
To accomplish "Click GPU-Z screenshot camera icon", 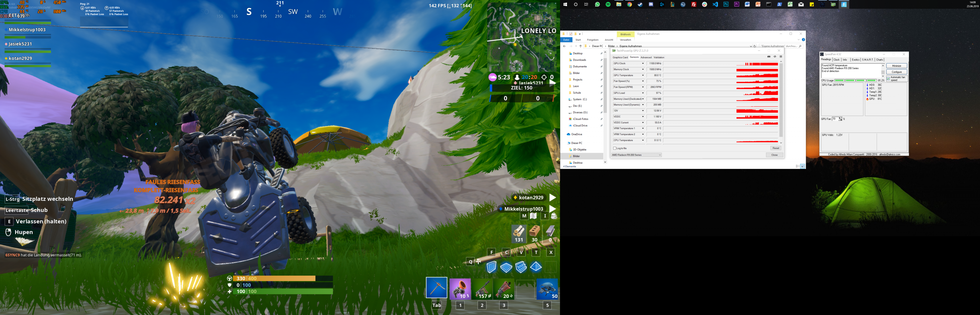I will coord(768,57).
